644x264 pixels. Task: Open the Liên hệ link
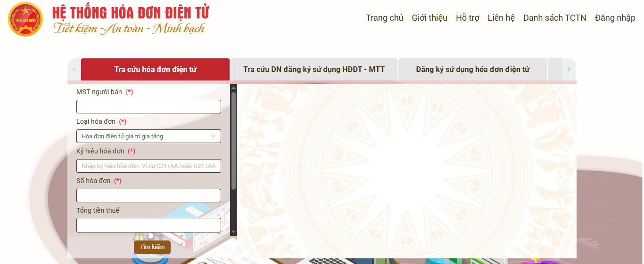click(501, 18)
